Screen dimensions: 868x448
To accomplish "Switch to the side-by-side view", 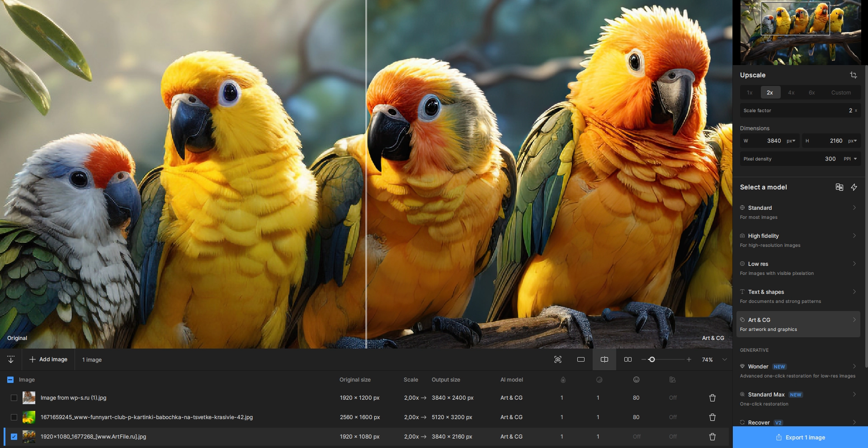I will click(x=627, y=360).
